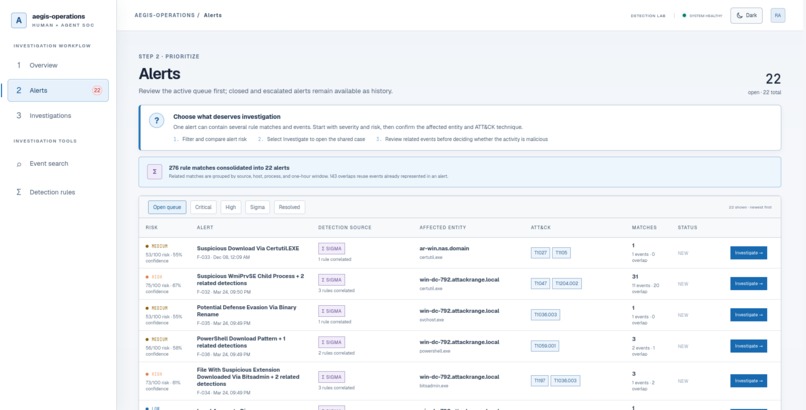
Task: Select Alerts in the sidebar
Action: point(58,90)
